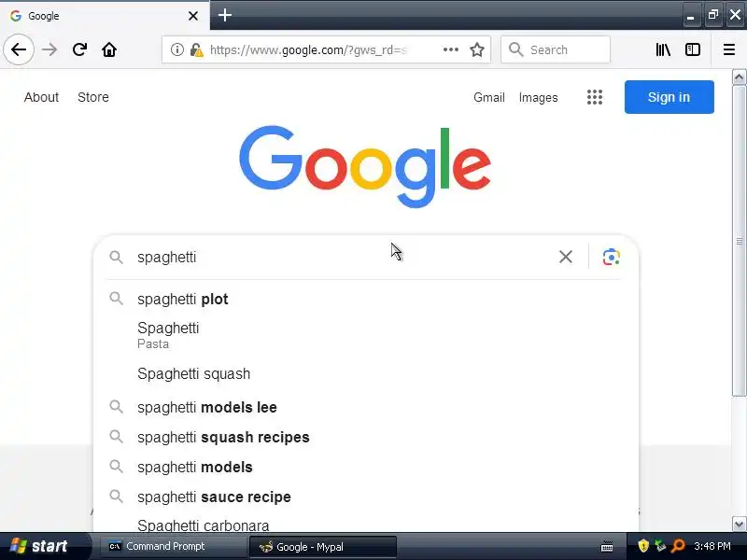Click the Google logo
747x560 pixels.
click(x=365, y=166)
